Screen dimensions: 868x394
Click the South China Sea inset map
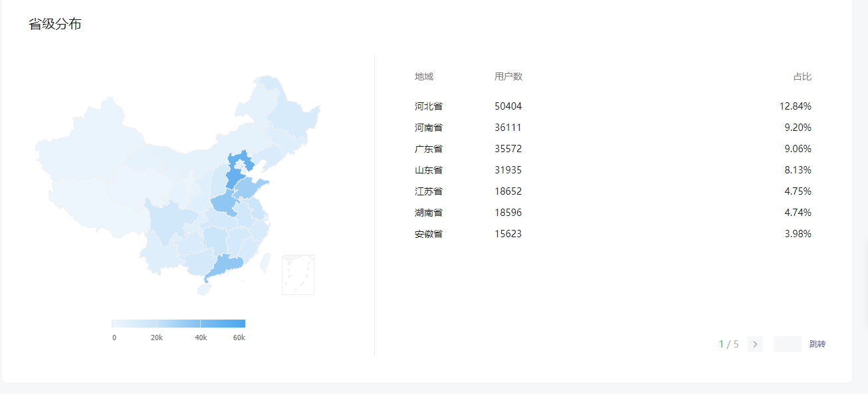point(298,274)
